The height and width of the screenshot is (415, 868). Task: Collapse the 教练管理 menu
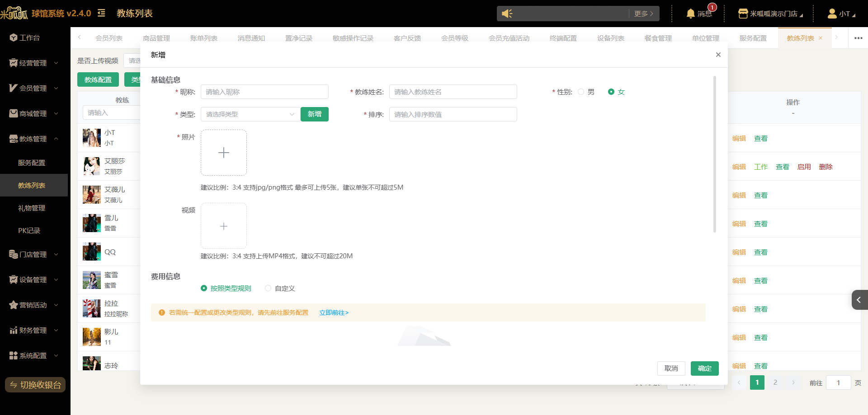pyautogui.click(x=56, y=139)
